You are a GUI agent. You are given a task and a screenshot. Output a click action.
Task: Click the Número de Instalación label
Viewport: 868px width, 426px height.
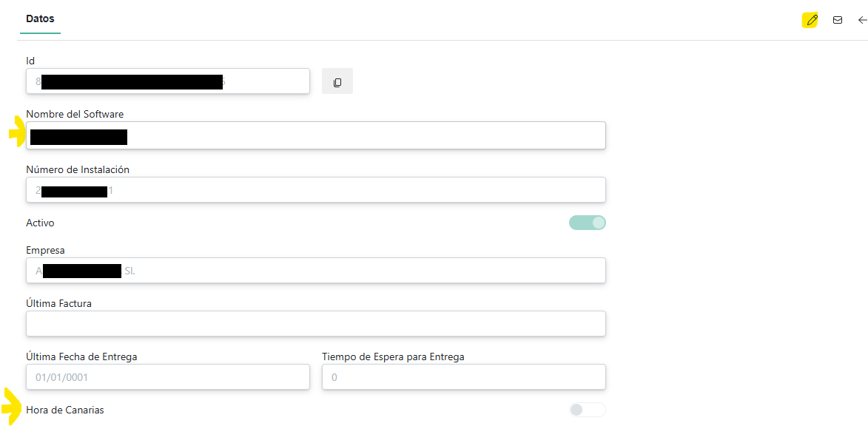click(78, 169)
